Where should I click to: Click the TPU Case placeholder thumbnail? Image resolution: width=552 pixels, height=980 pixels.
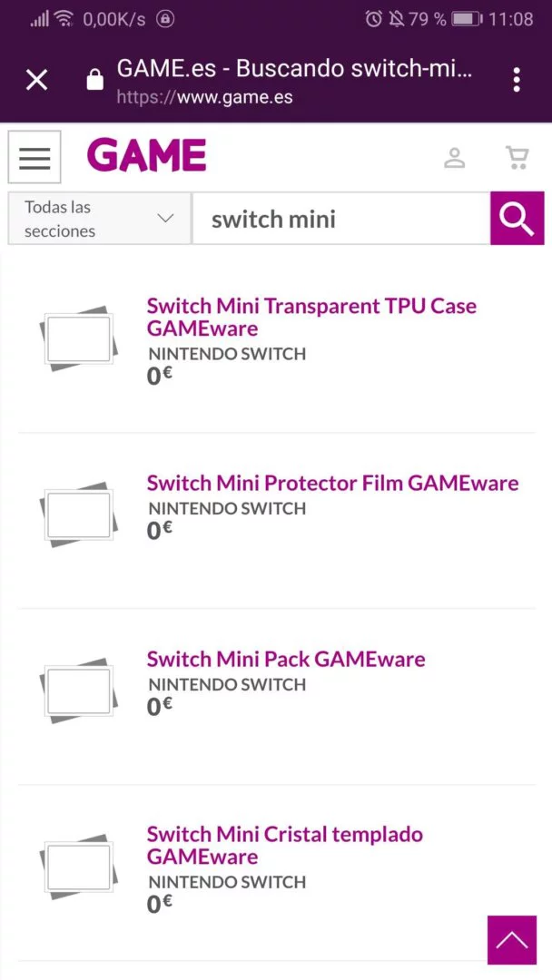click(78, 338)
